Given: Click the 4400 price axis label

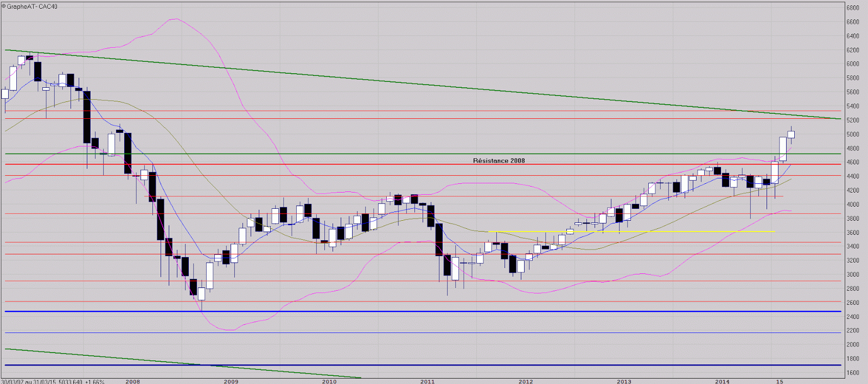Looking at the screenshot, I should pyautogui.click(x=853, y=176).
